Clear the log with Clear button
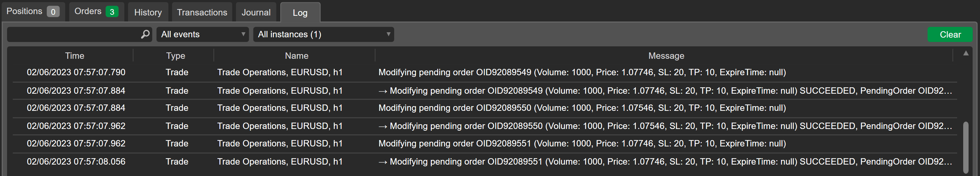This screenshot has width=980, height=176. point(950,35)
